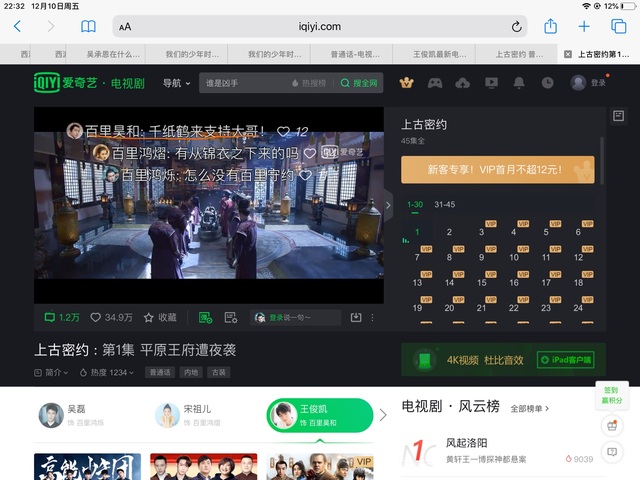The image size is (640, 480).
Task: Expand the 导航 navigation dropdown
Action: tap(176, 83)
